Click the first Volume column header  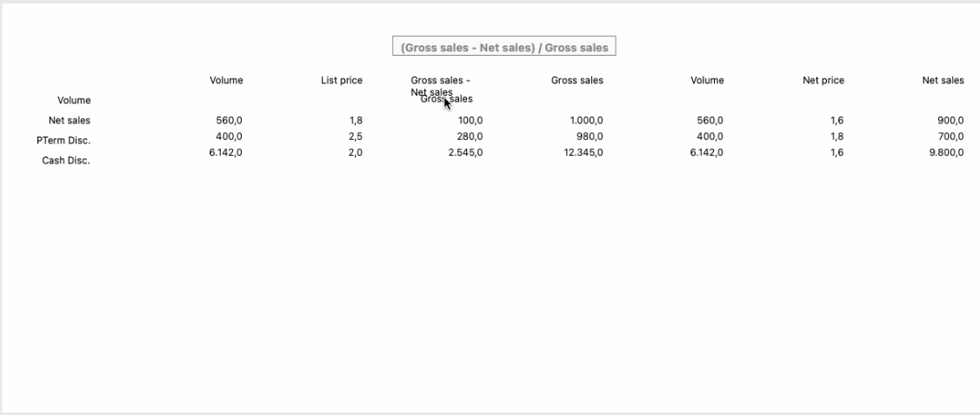point(226,81)
